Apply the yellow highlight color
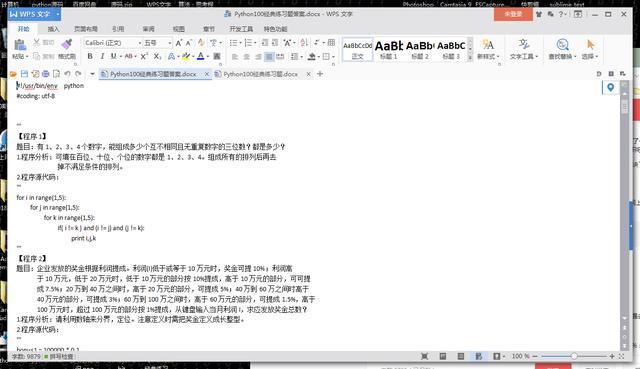 (186, 56)
